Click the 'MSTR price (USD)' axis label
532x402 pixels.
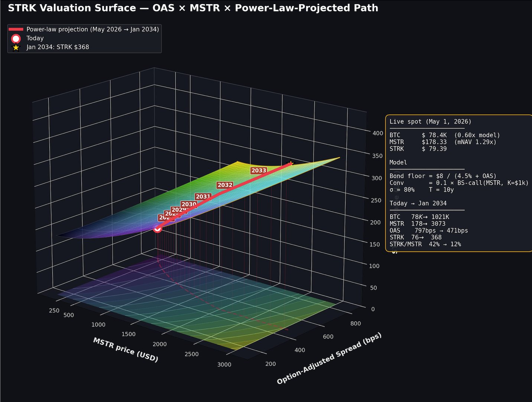click(126, 350)
